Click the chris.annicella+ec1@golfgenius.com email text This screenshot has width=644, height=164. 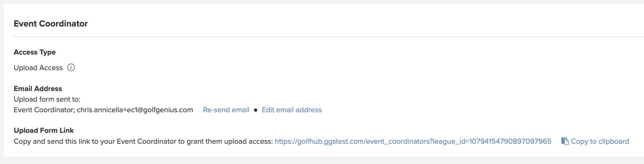135,110
